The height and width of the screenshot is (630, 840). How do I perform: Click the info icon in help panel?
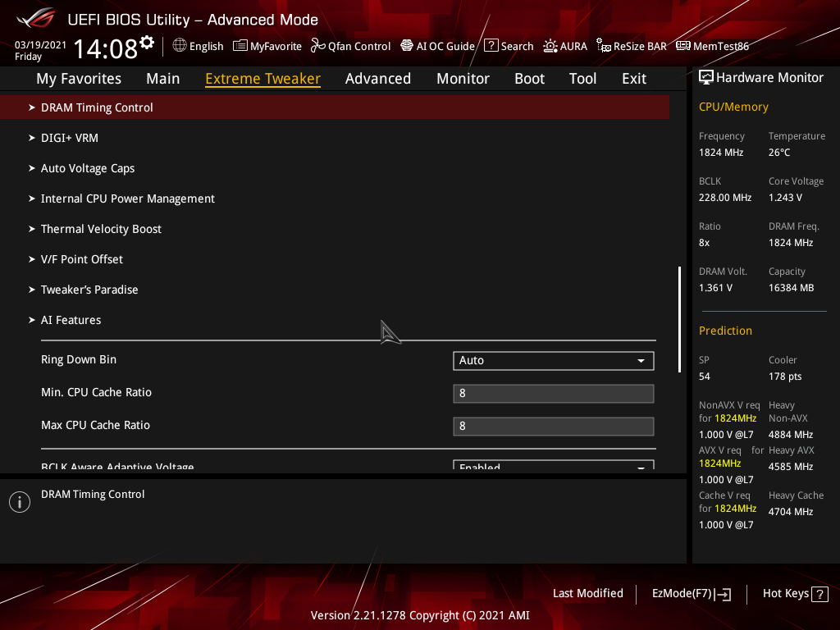[20, 502]
